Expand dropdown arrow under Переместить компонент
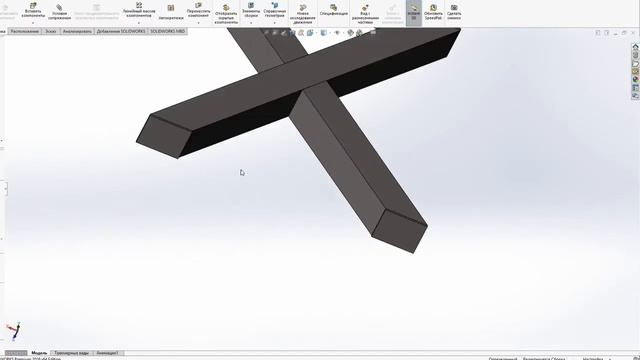The image size is (640, 360). (x=198, y=22)
